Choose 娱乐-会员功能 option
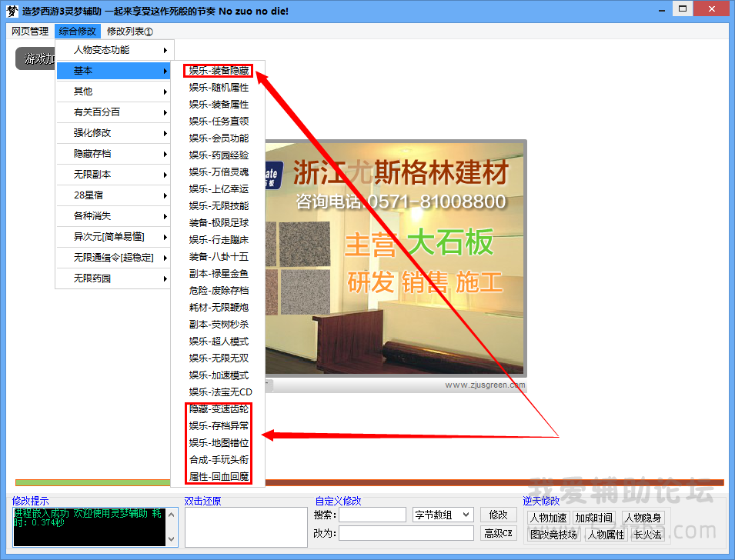735x560 pixels. pyautogui.click(x=219, y=138)
